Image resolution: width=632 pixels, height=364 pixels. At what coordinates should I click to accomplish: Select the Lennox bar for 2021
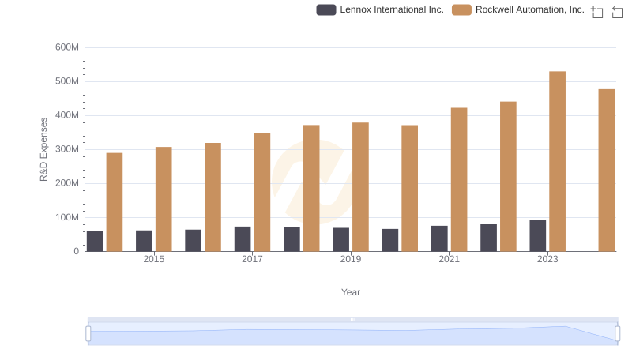click(x=439, y=238)
